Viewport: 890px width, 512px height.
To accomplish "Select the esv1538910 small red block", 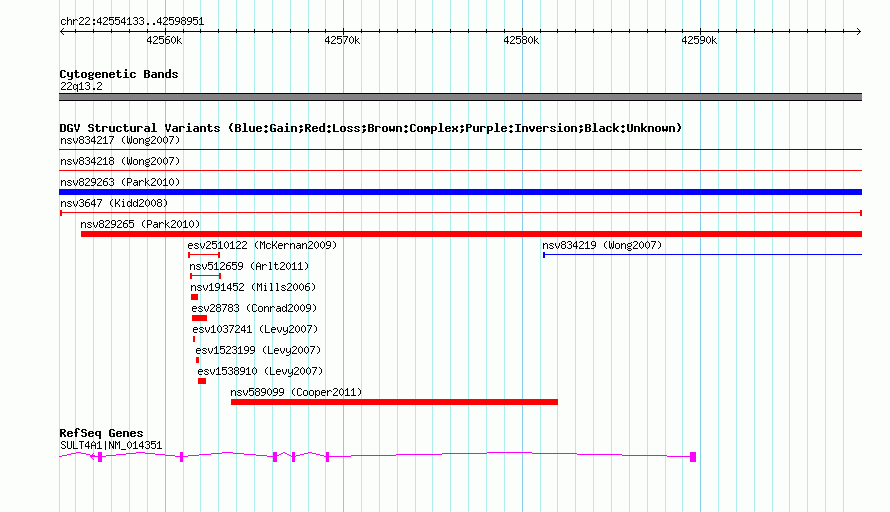I will (202, 381).
